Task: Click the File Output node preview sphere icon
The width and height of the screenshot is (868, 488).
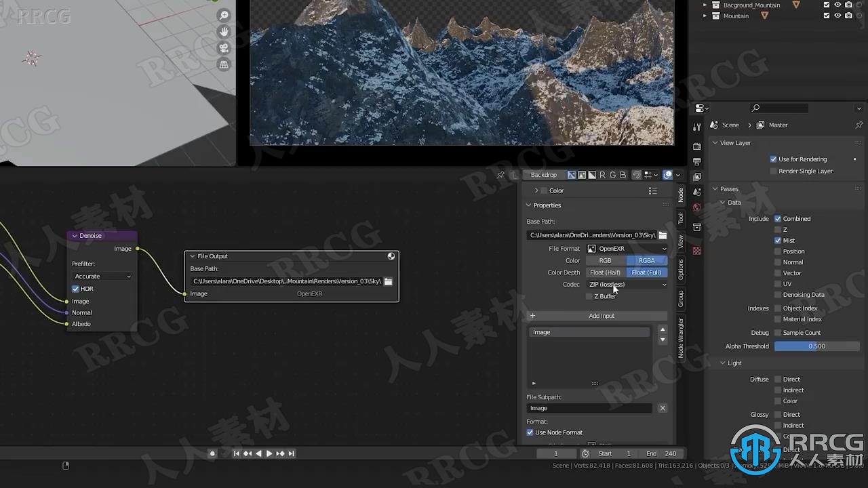Action: pos(391,256)
